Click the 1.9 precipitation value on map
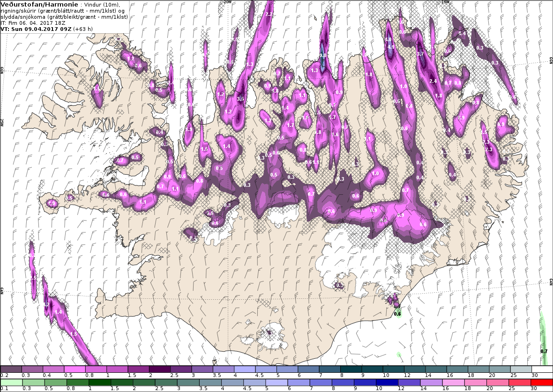This screenshot has height=392, width=553. (x=189, y=130)
